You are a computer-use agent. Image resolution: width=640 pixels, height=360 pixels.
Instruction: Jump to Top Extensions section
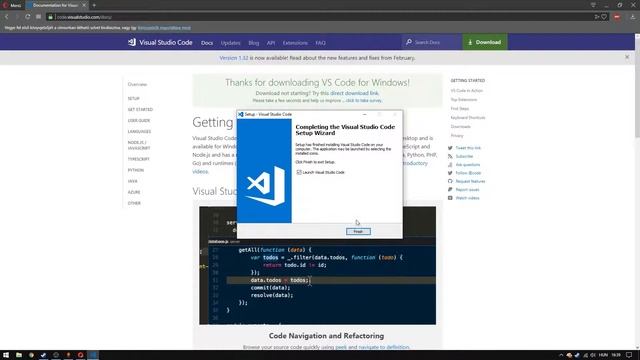pos(464,100)
